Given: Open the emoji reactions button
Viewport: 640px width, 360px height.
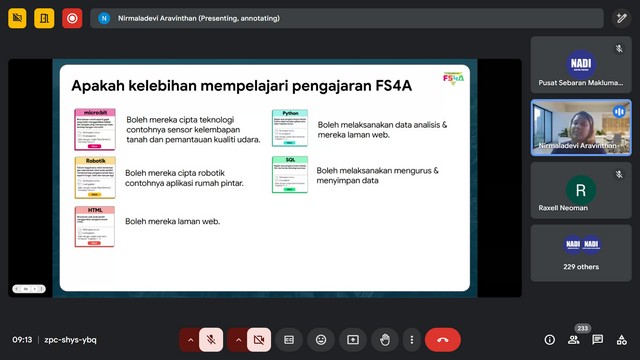Looking at the screenshot, I should (321, 340).
